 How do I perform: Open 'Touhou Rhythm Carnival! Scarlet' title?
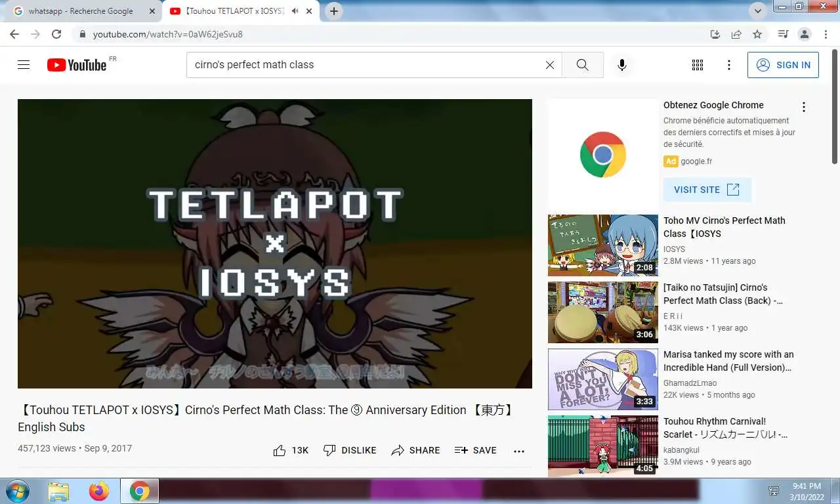point(726,428)
